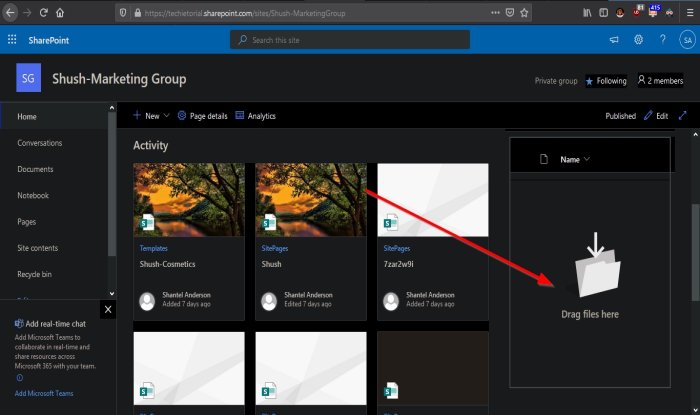This screenshot has width=700, height=415.
Task: Toggle the Following star button
Action: (606, 81)
